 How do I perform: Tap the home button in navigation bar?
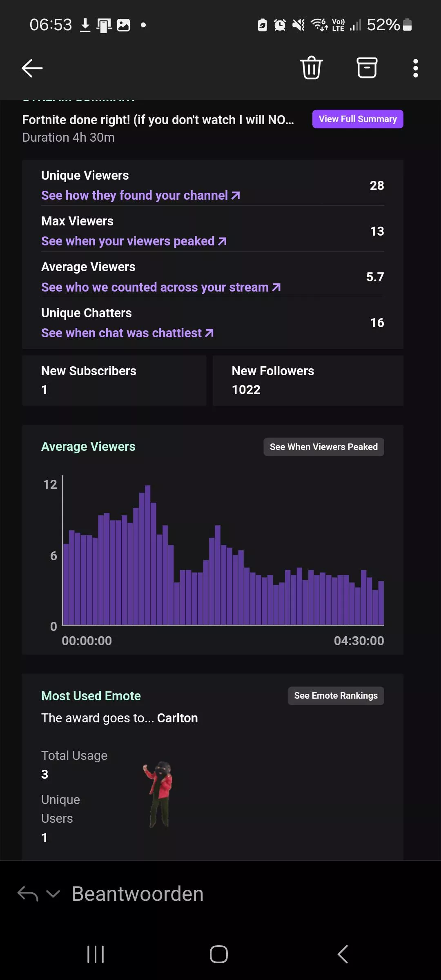218,954
